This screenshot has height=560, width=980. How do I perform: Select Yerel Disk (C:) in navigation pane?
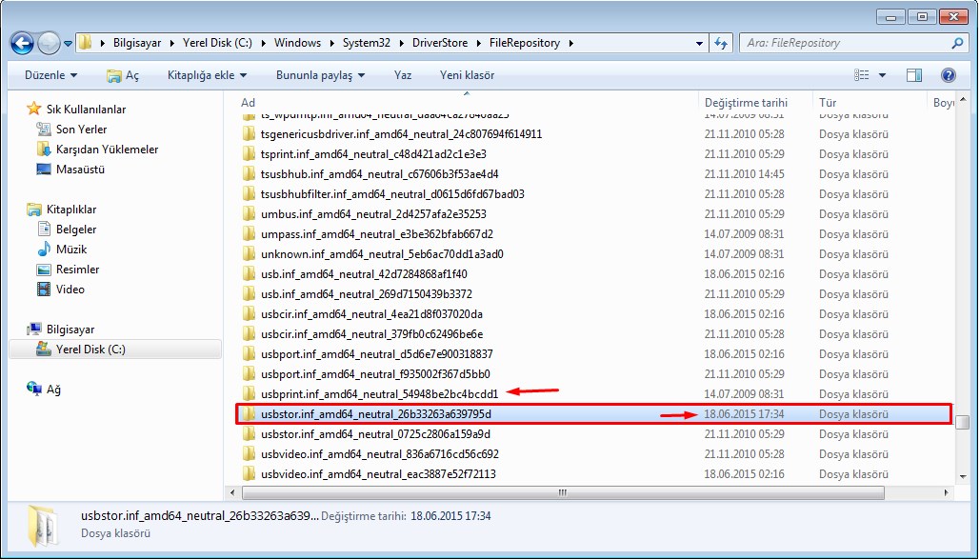[90, 350]
